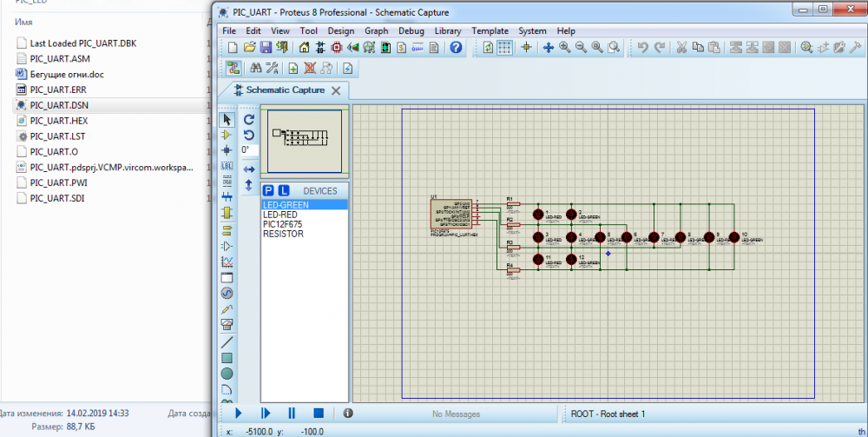This screenshot has width=868, height=437.
Task: Toggle the grid display button
Action: [x=505, y=48]
